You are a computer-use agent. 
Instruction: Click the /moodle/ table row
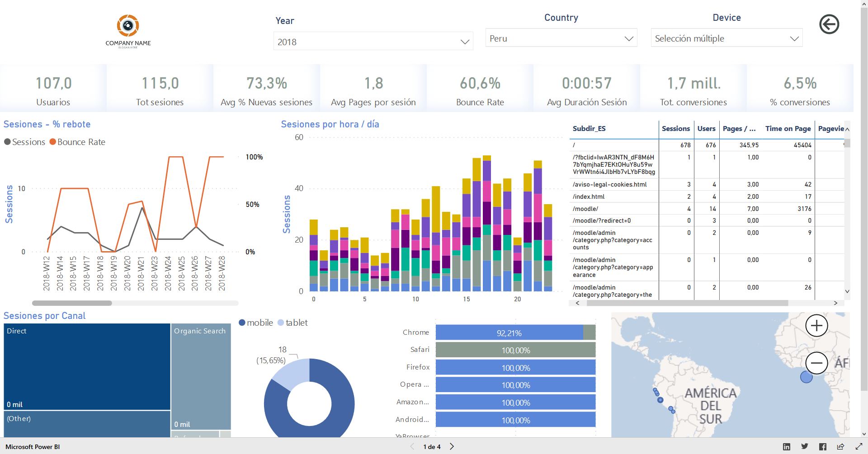(706, 209)
